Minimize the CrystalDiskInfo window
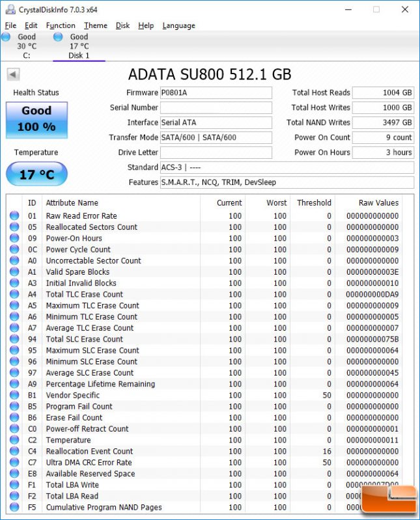The height and width of the screenshot is (520, 420). tap(348, 9)
